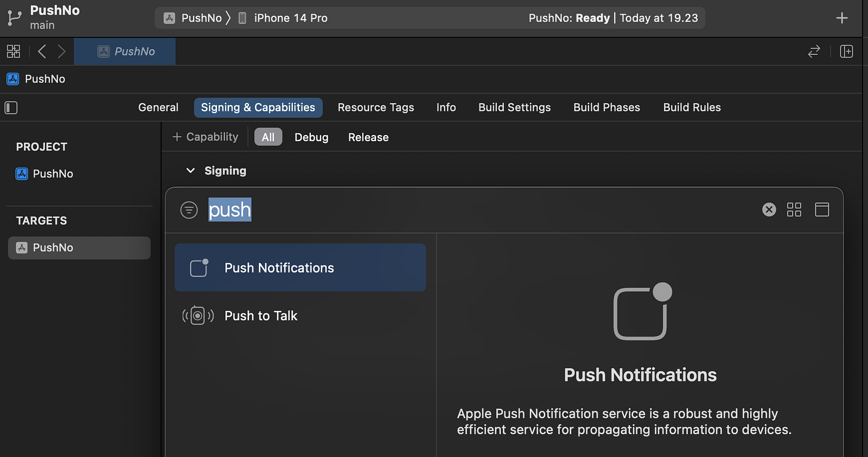Select the All configuration filter

coord(268,137)
